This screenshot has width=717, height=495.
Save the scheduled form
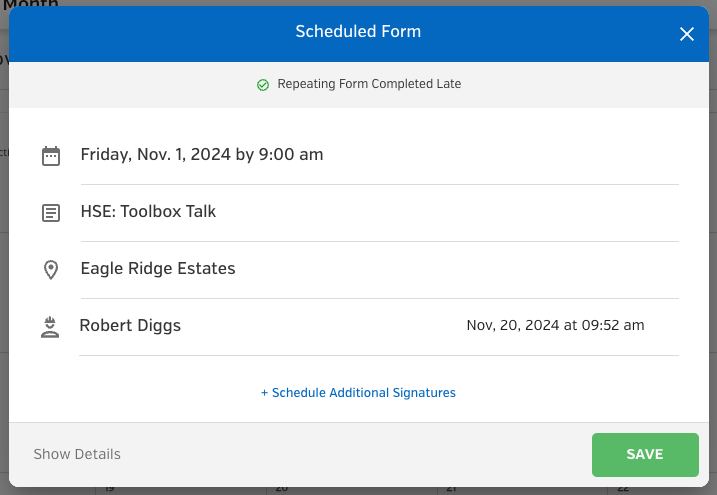(645, 455)
